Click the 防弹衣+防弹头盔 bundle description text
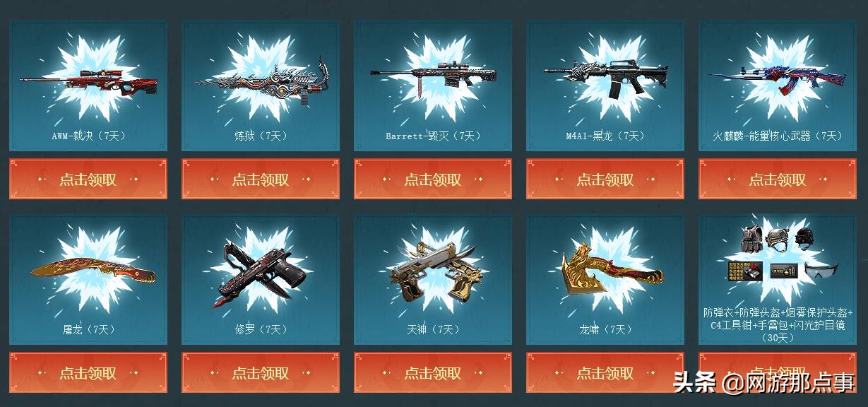 (x=778, y=325)
